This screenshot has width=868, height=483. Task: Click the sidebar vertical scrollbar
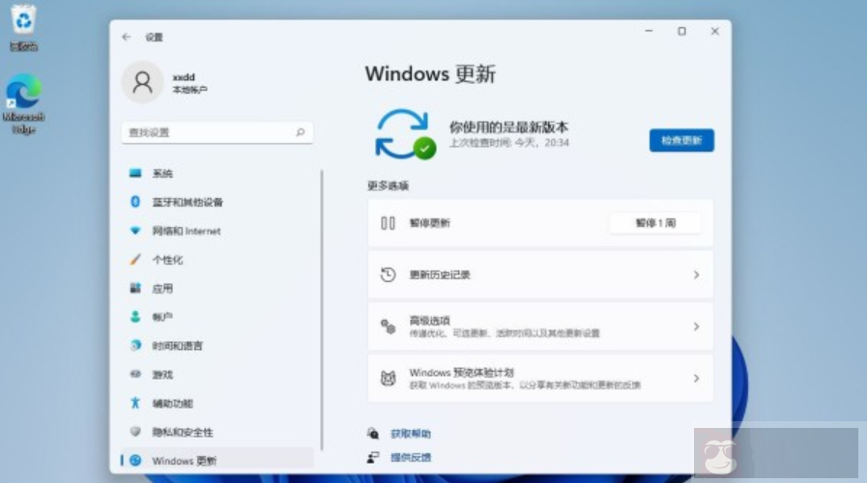[322, 310]
